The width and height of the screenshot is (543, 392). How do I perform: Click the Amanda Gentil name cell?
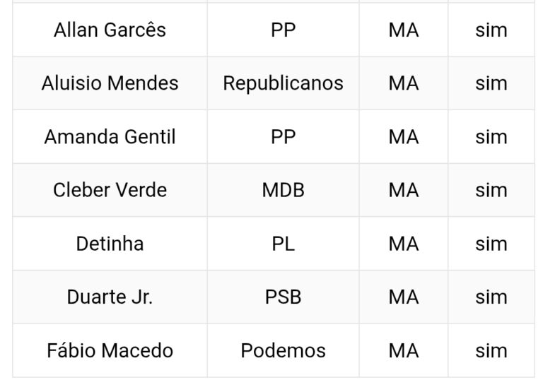110,137
